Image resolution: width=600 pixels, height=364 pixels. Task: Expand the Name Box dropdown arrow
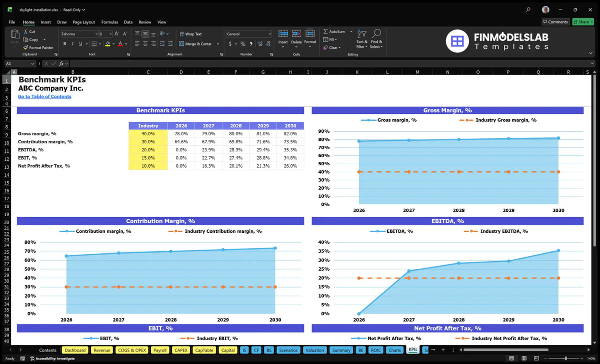click(33, 63)
